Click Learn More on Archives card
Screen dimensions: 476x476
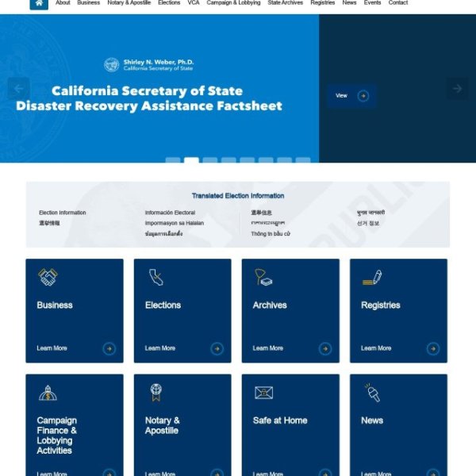coord(268,348)
